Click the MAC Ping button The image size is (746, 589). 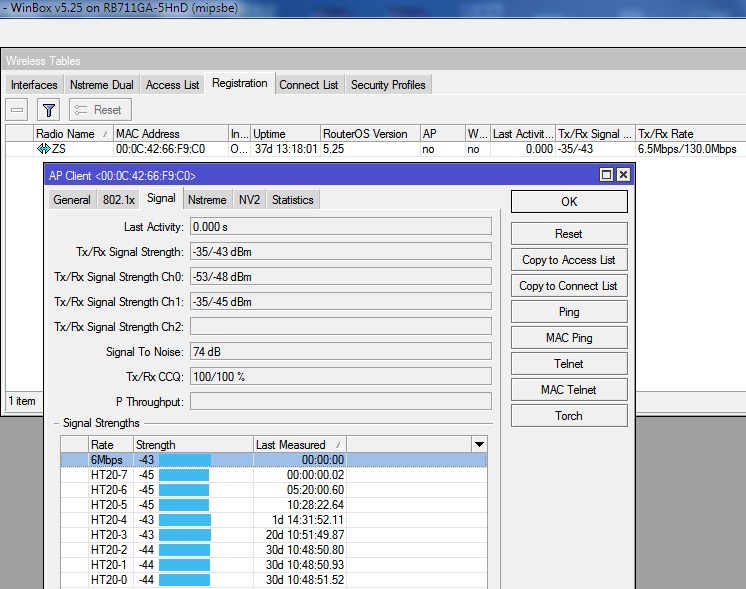tap(569, 338)
